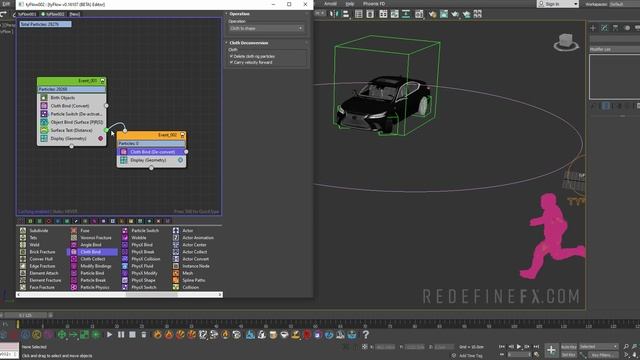The image size is (640, 360).
Task: Select the Modify Bindings operator
Action: [96, 266]
